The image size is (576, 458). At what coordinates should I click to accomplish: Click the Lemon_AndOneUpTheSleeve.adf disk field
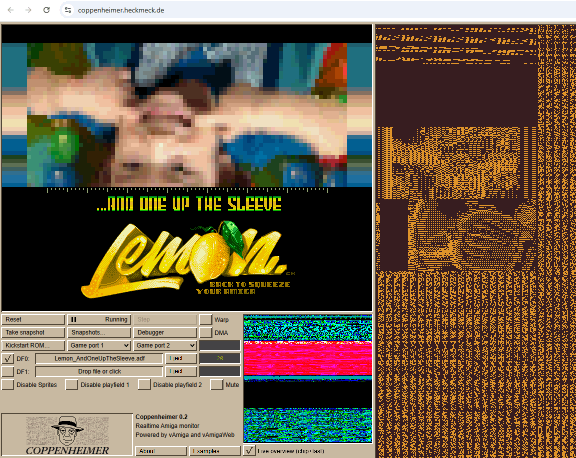pyautogui.click(x=99, y=358)
